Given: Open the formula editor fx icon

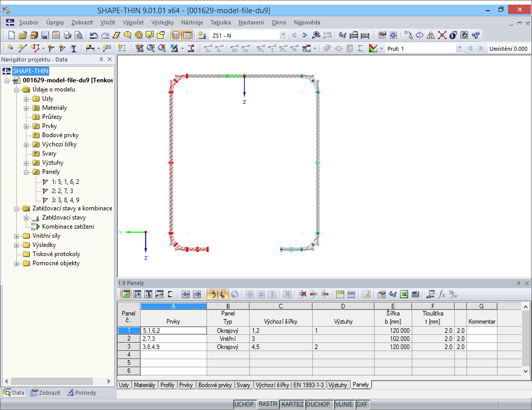Looking at the screenshot, I should tap(442, 294).
